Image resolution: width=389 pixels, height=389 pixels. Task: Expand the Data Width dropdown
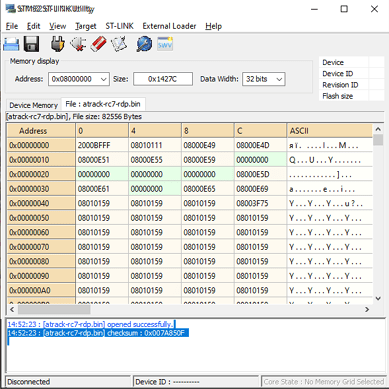[x=279, y=79]
